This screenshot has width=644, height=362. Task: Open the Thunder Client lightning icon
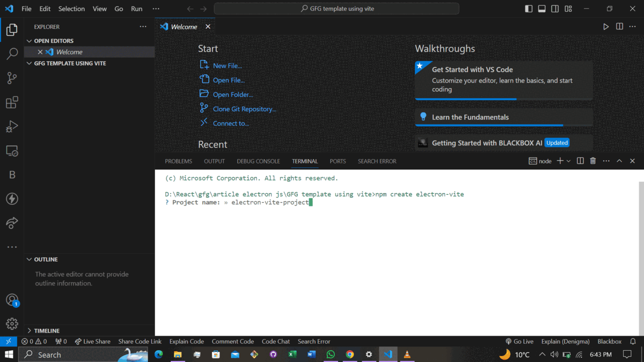[x=12, y=199]
